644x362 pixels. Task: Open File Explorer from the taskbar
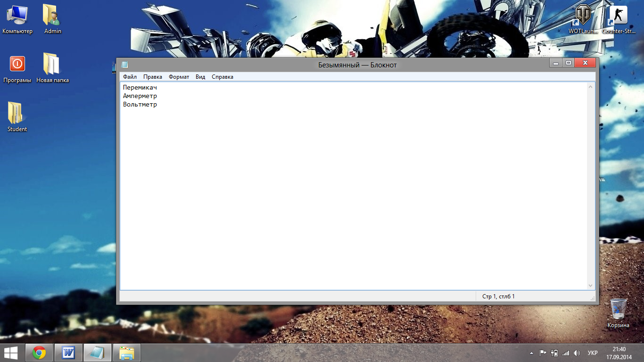pos(127,353)
